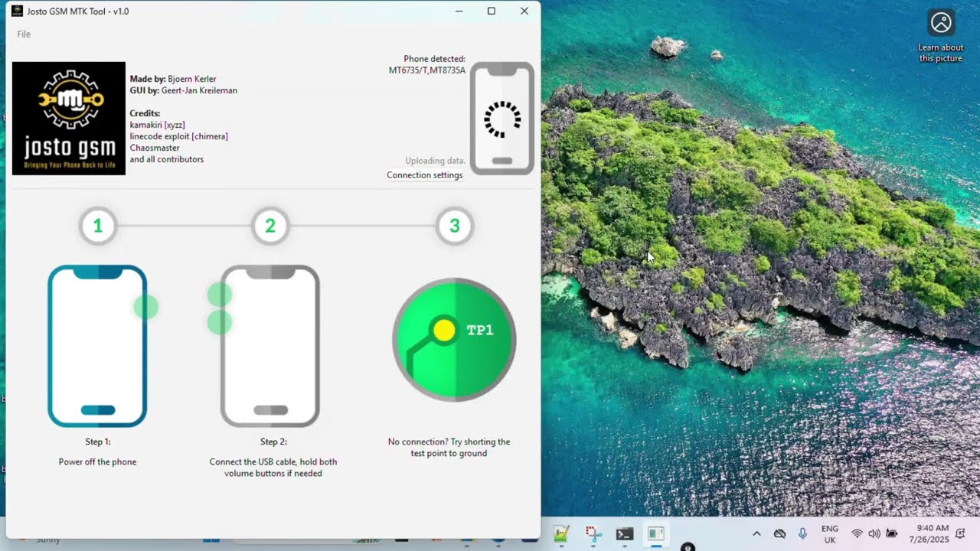Click the microphone tray icon
The image size is (980, 551).
pyautogui.click(x=802, y=534)
